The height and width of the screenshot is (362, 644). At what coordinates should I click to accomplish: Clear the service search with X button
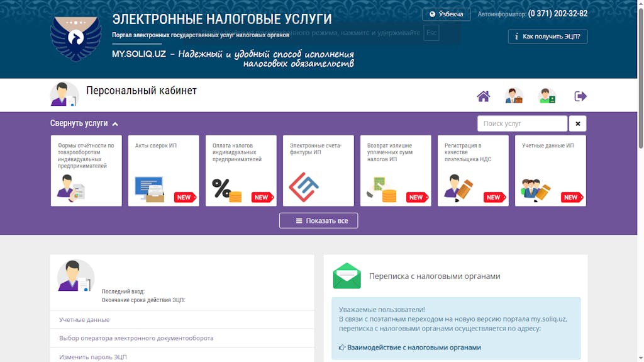(x=577, y=123)
